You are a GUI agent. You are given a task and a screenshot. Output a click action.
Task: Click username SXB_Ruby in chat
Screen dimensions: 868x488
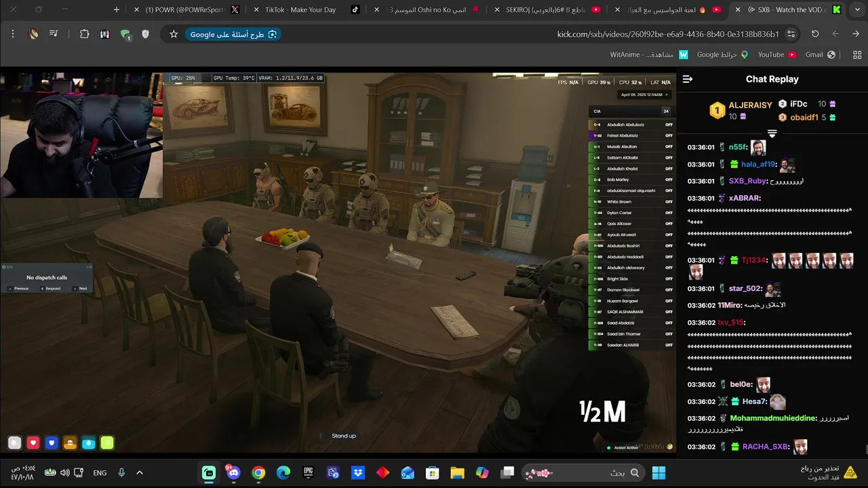[x=747, y=181]
